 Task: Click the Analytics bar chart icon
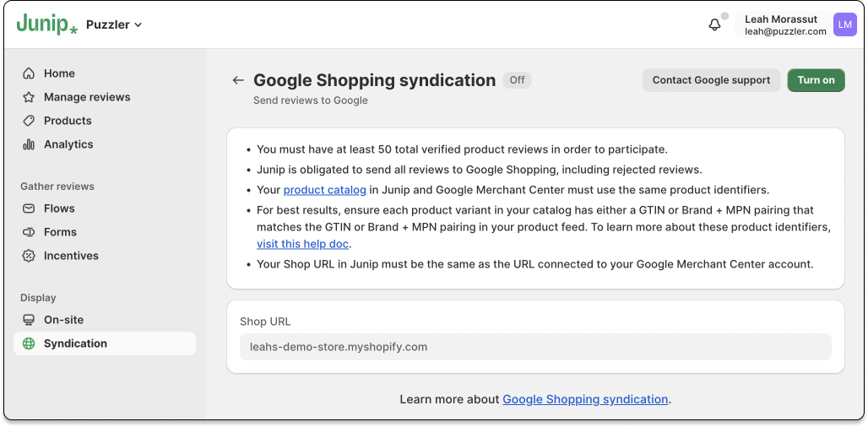[28, 144]
